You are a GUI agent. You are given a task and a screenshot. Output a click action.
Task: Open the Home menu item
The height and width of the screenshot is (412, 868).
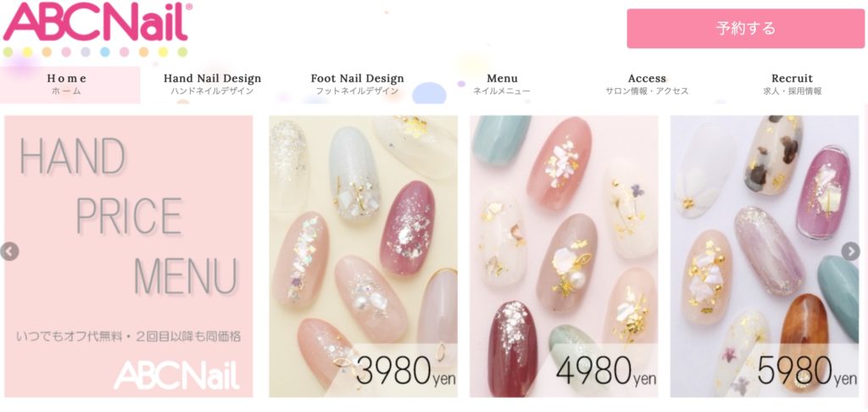point(67,84)
